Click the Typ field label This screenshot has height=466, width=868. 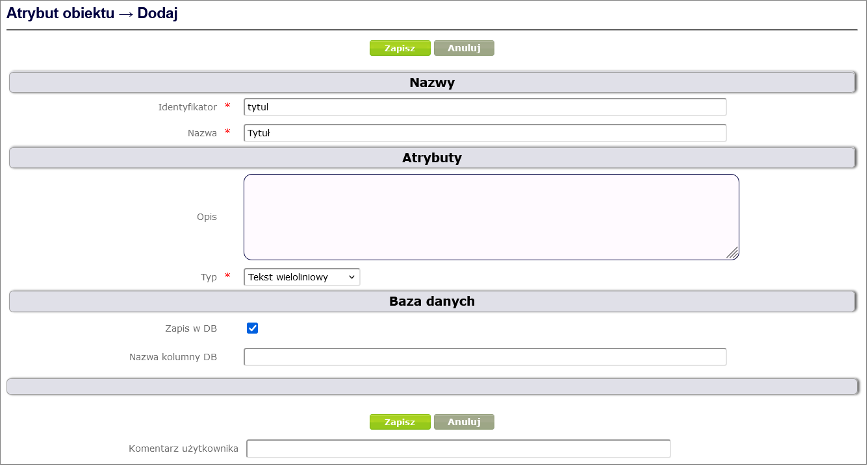click(x=209, y=277)
